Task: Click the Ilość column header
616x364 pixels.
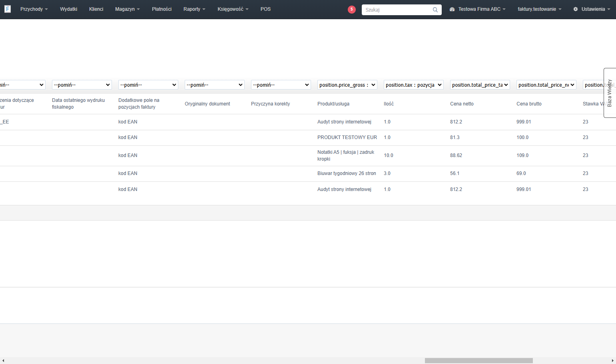Action: point(389,104)
